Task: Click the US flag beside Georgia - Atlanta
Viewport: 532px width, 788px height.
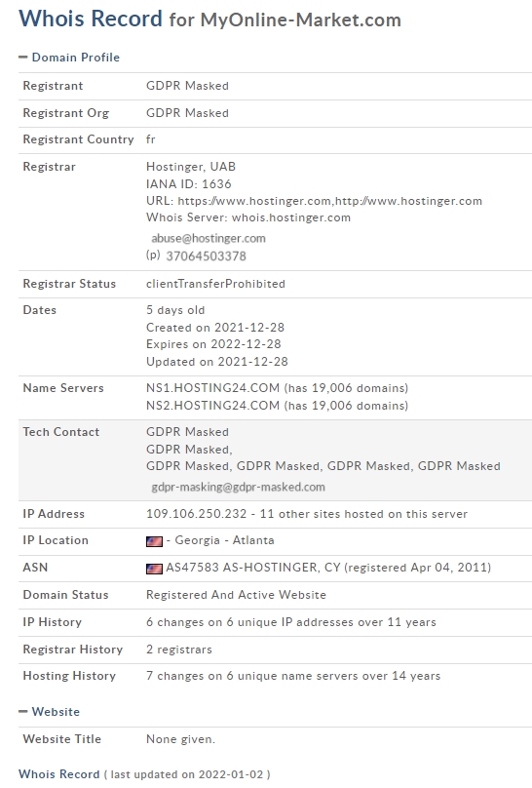Action: pyautogui.click(x=154, y=541)
